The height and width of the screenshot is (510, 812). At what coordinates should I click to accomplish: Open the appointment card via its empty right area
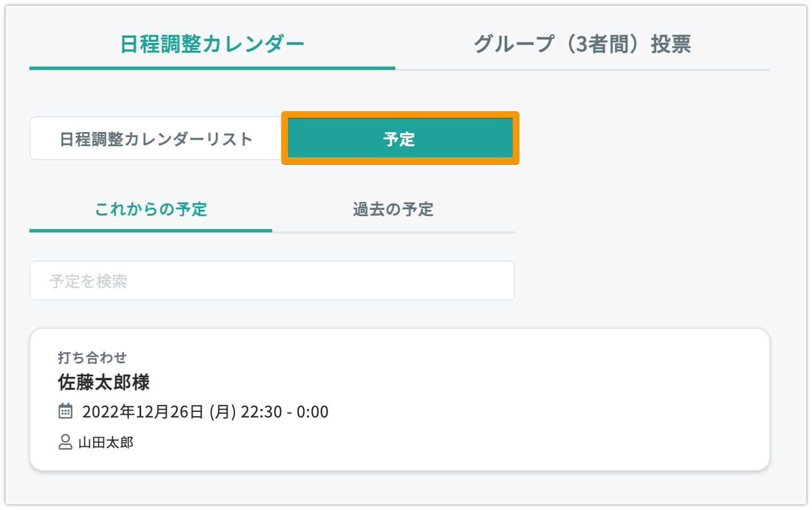(x=565, y=399)
